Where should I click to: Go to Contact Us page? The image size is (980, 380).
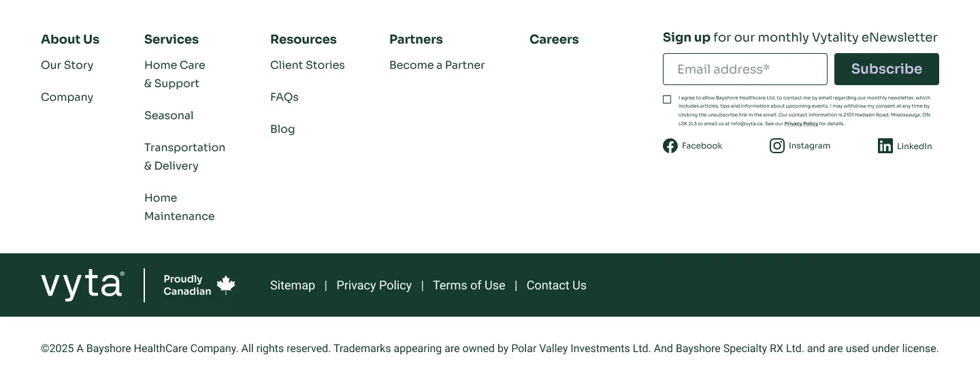point(556,285)
